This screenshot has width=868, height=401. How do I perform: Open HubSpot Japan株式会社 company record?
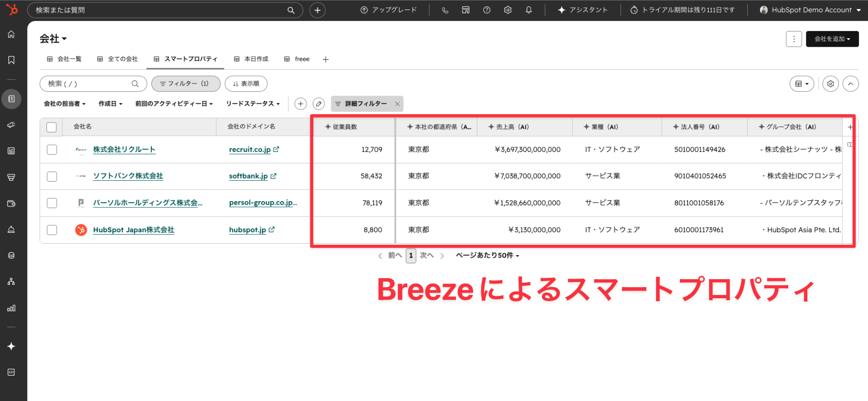point(134,230)
